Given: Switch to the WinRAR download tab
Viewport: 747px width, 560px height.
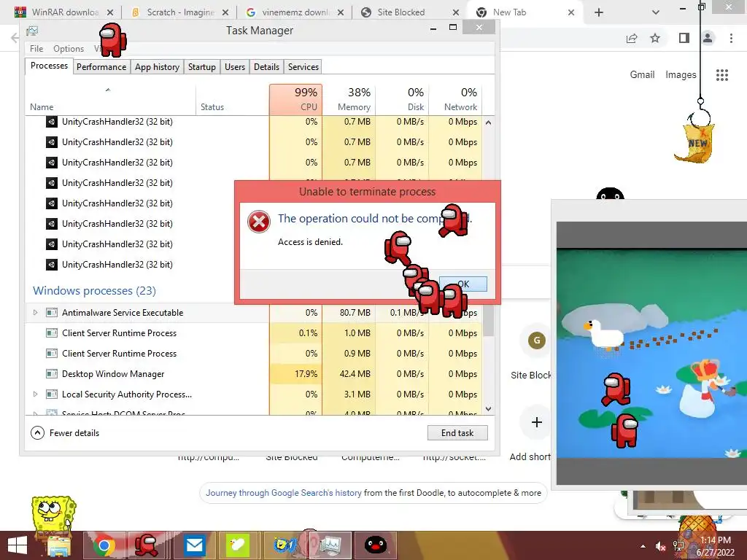Looking at the screenshot, I should tap(64, 12).
